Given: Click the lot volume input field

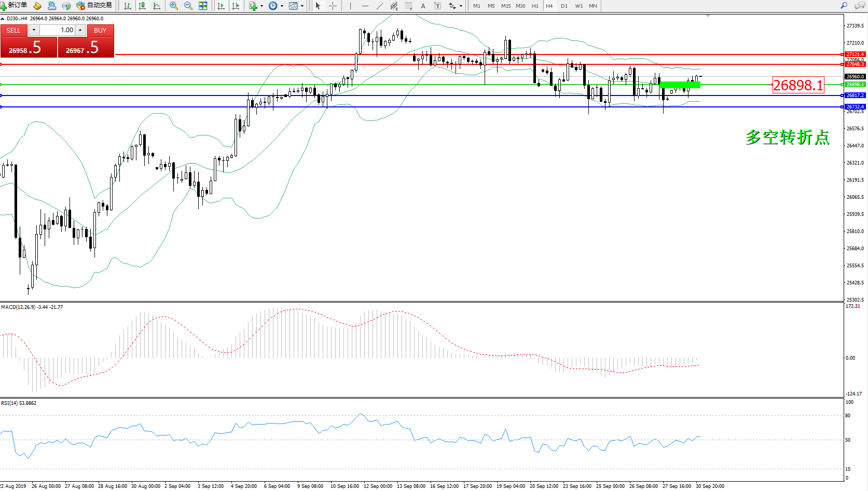Looking at the screenshot, I should point(57,30).
